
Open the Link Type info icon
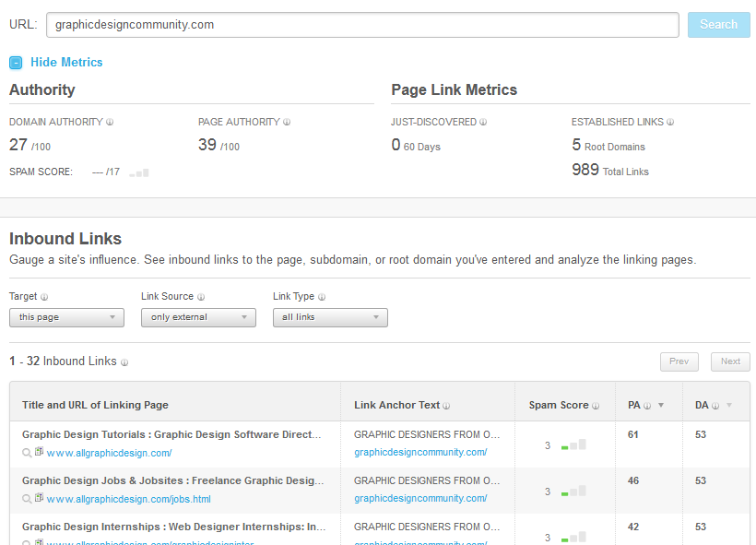322,297
